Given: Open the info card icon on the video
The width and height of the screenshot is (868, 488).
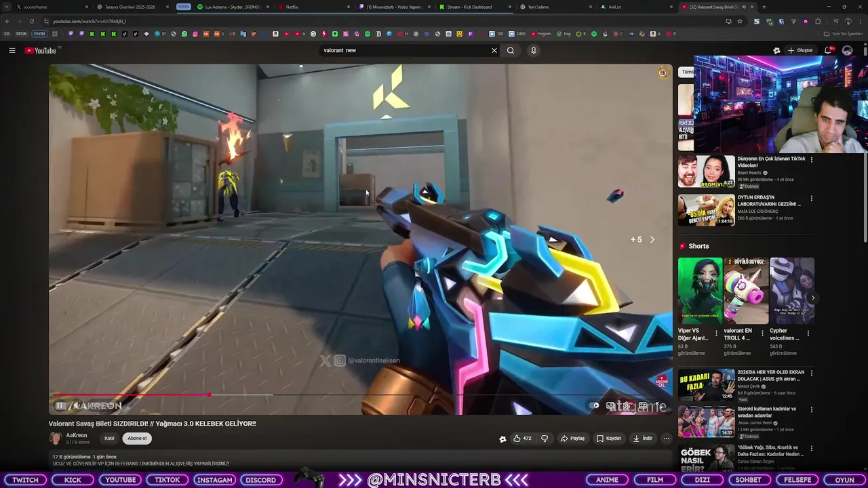Looking at the screenshot, I should coord(663,73).
